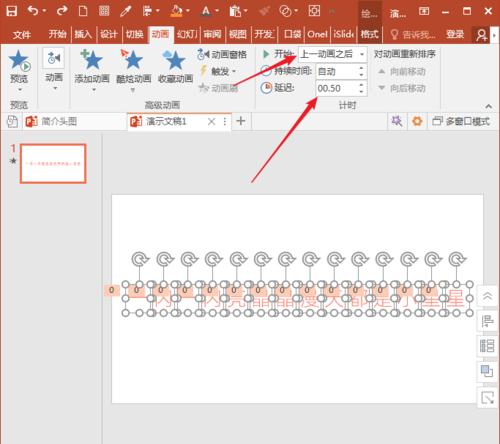The image size is (500, 444).
Task: Click the Duration (持续时间) input field
Action: point(337,71)
